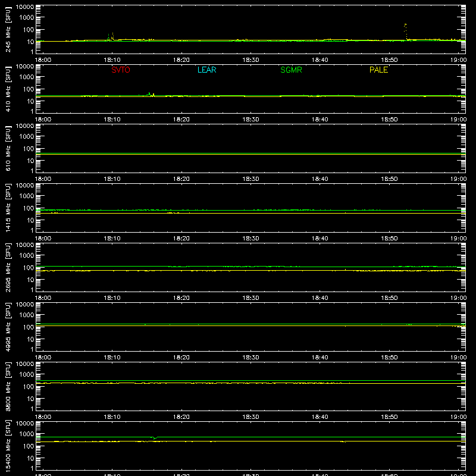The width and height of the screenshot is (476, 476).
Task: Click the 18:40 tick label under the 4995 MHz plot
Action: coord(320,358)
